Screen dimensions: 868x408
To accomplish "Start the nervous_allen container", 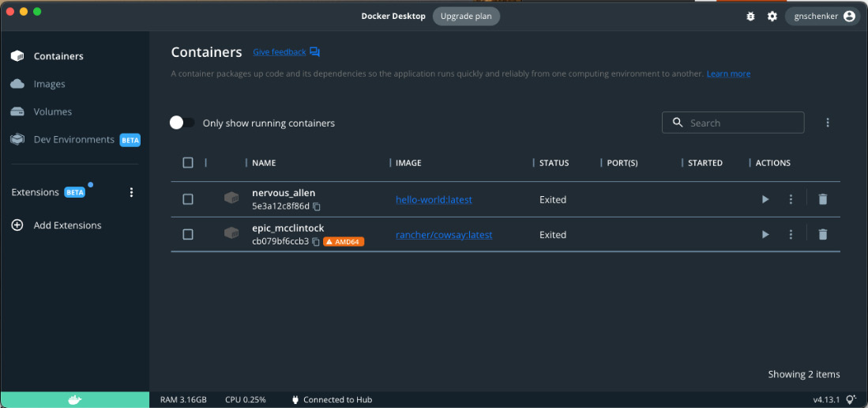I will tap(765, 199).
